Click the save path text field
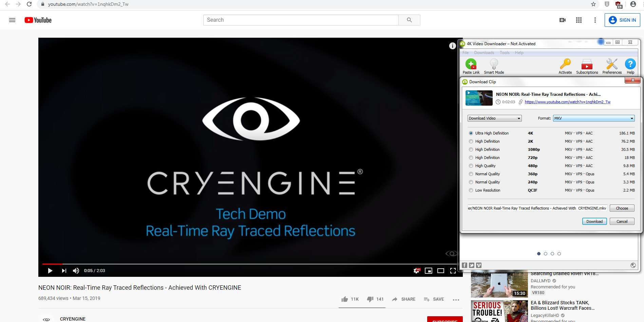 pyautogui.click(x=537, y=208)
